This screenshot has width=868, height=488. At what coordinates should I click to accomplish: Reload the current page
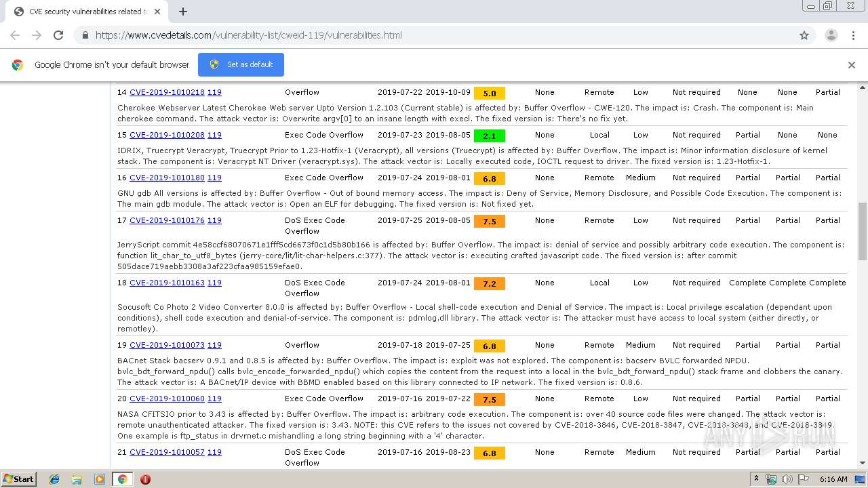(x=58, y=35)
